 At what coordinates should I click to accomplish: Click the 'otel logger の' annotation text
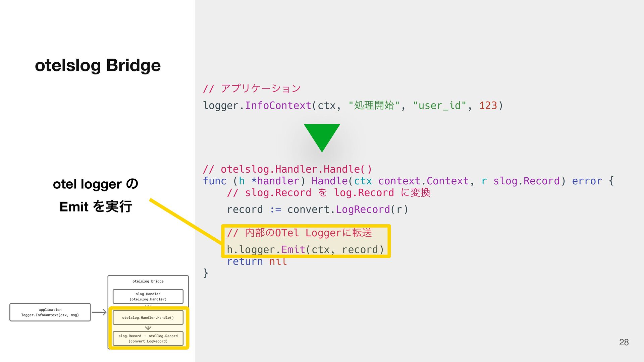(96, 184)
